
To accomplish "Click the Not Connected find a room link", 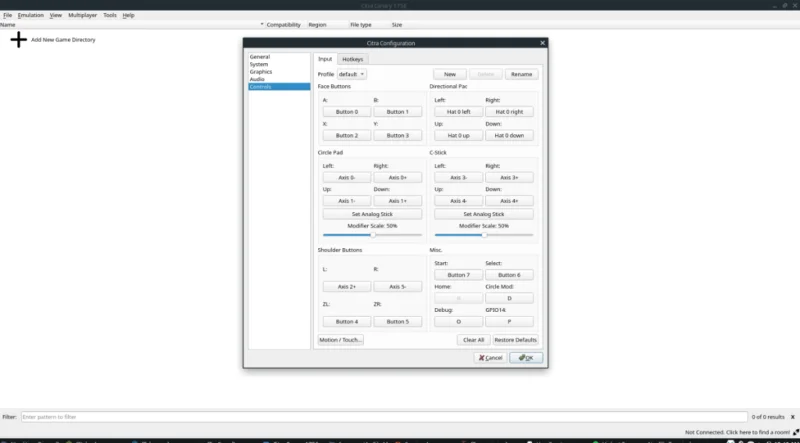I will point(737,432).
